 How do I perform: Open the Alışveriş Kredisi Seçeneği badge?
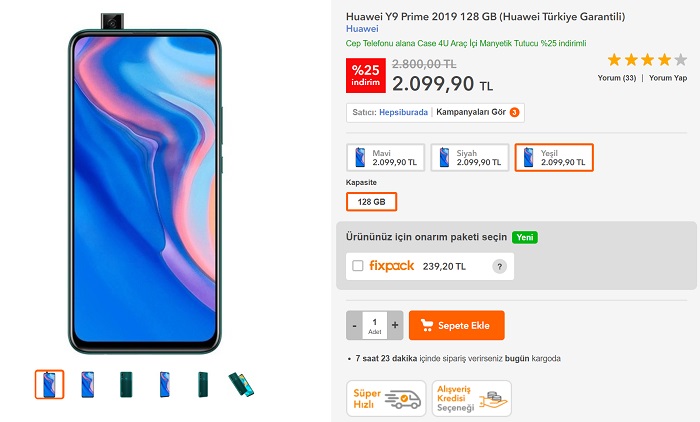(x=471, y=398)
